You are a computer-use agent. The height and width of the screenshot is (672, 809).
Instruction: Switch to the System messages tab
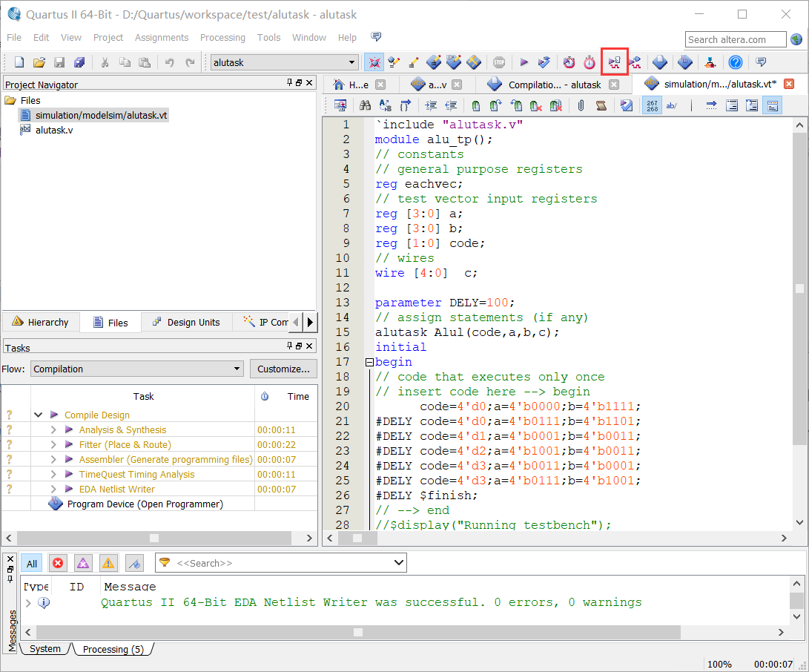[x=45, y=649]
